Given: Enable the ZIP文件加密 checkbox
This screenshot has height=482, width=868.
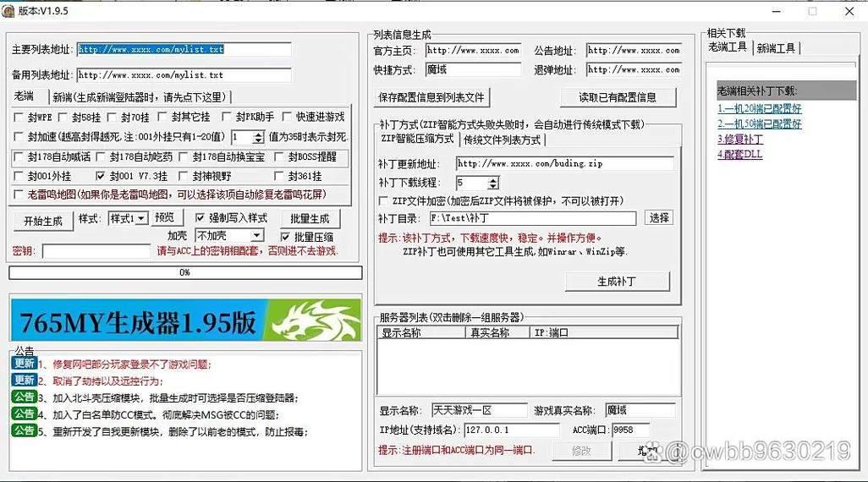Looking at the screenshot, I should coord(385,201).
